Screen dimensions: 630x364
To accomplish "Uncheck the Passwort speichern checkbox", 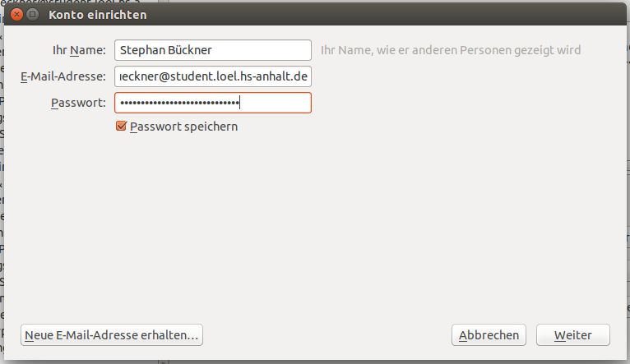I will pyautogui.click(x=122, y=127).
